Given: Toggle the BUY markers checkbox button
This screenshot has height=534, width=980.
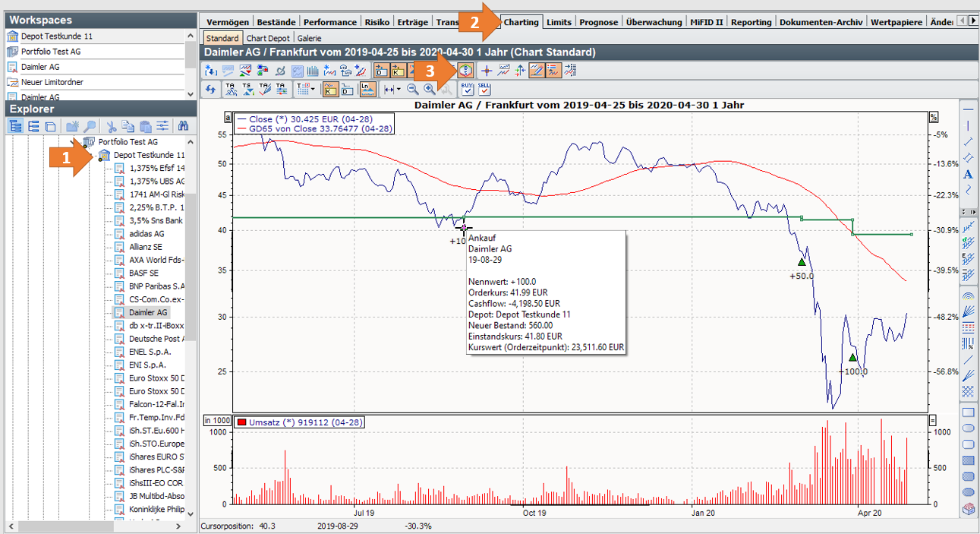Looking at the screenshot, I should coord(466,89).
